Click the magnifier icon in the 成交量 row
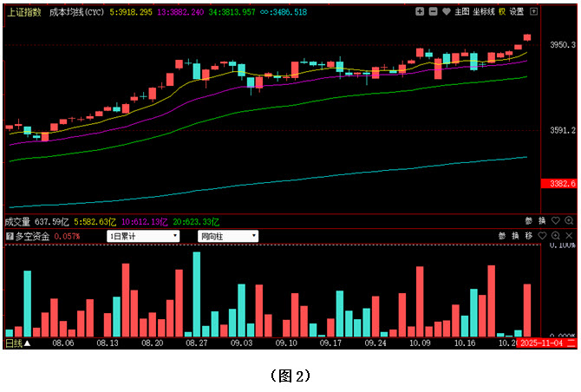Image resolution: width=581 pixels, height=392 pixels. pyautogui.click(x=570, y=221)
